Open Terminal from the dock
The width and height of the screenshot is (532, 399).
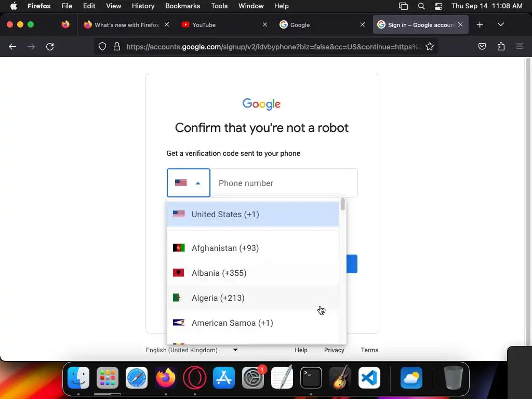click(311, 378)
